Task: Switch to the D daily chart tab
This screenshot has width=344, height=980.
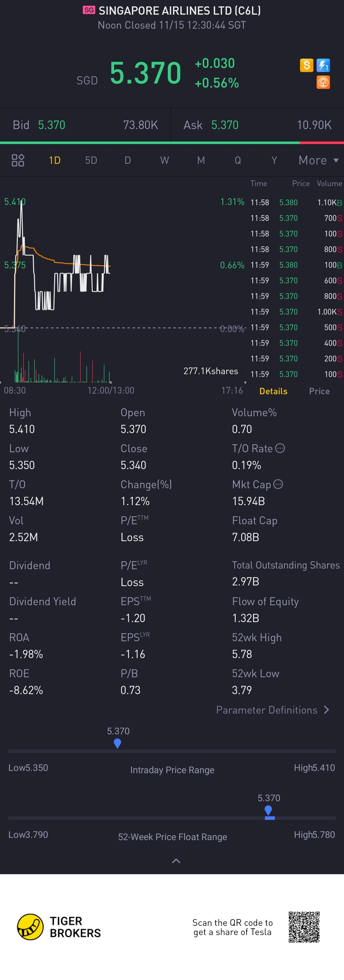Action: (x=128, y=160)
